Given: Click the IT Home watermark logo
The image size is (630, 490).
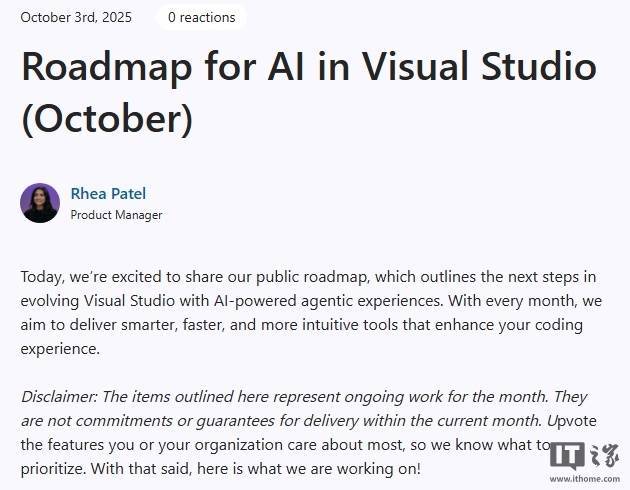Looking at the screenshot, I should [x=583, y=457].
